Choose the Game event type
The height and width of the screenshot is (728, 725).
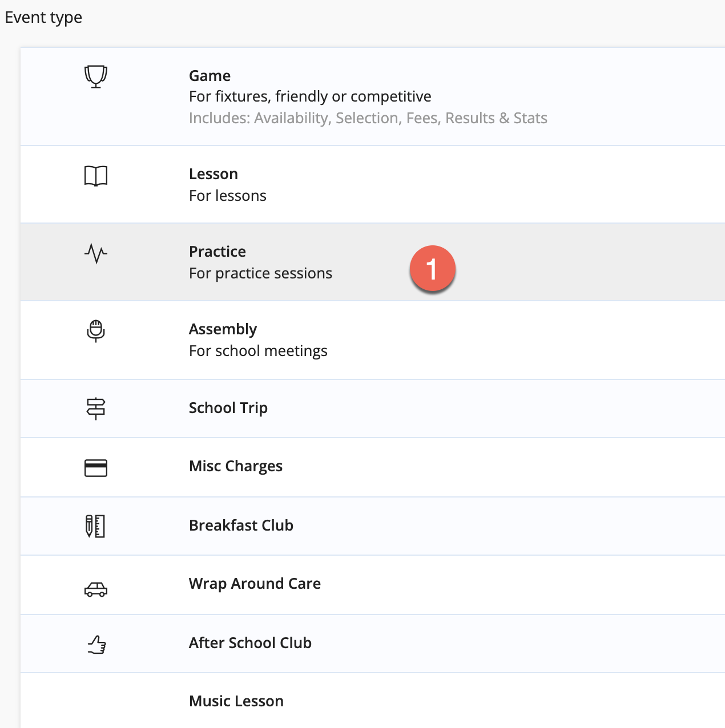pyautogui.click(x=373, y=96)
